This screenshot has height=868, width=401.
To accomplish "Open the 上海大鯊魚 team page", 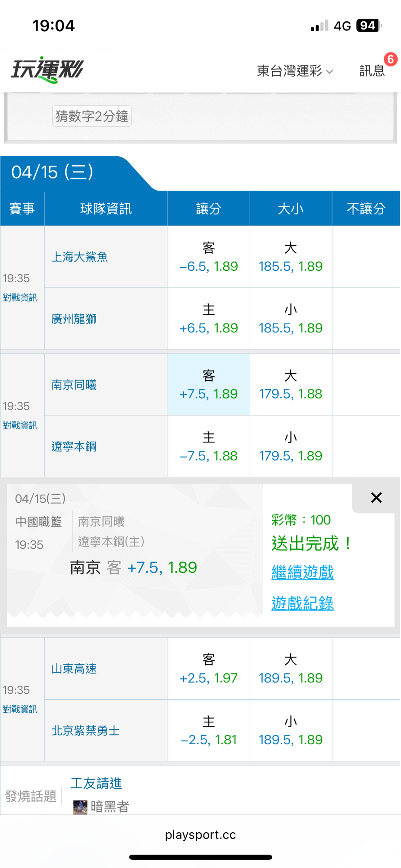I will click(79, 257).
